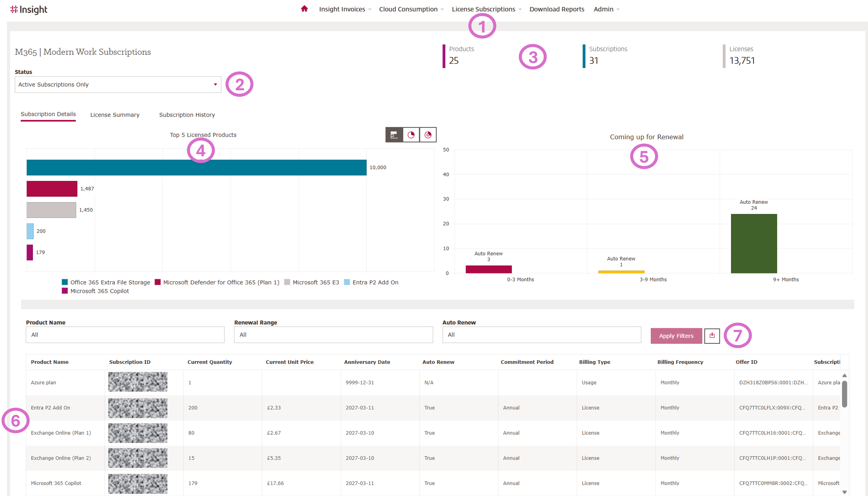Select the Azure plan product cell

pyautogui.click(x=65, y=383)
